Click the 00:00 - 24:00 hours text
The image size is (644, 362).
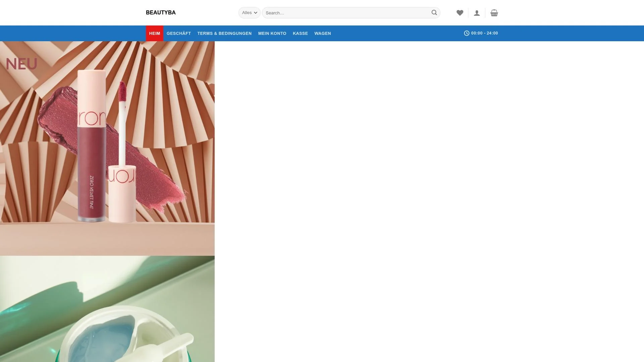[x=484, y=33]
